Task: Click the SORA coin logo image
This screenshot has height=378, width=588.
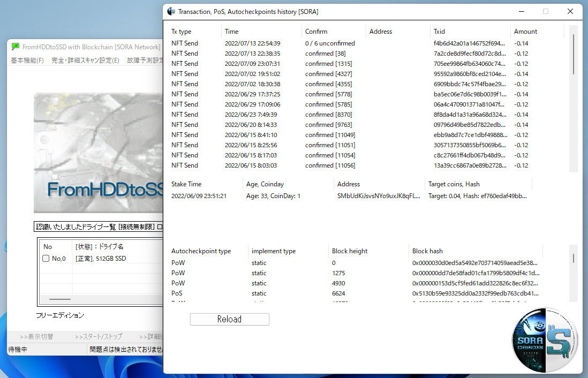Action: 545,340
